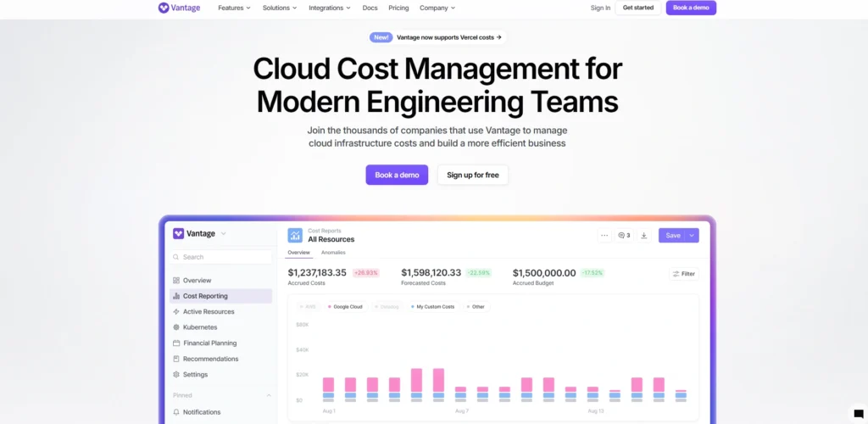
Task: Click the Aug 13 axis label
Action: pyautogui.click(x=596, y=411)
